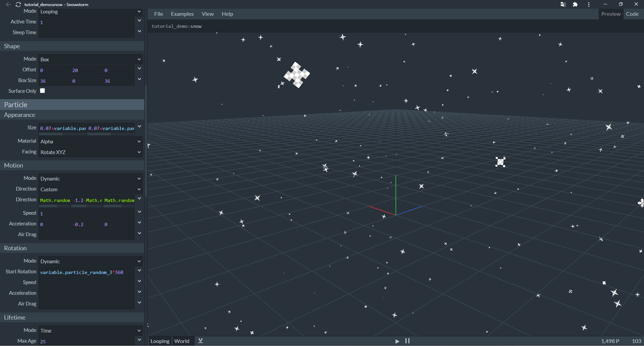This screenshot has width=644, height=346.
Task: Click the Box Size X field
Action: tap(54, 81)
